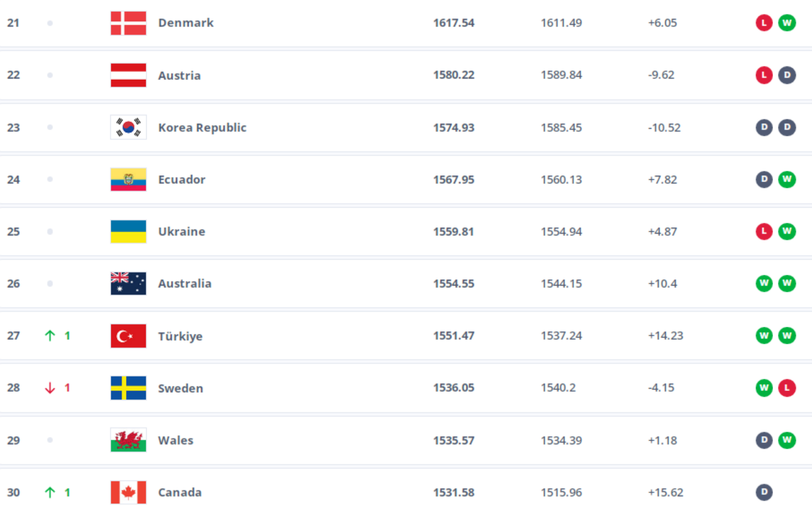The width and height of the screenshot is (812, 512).
Task: Click the Denmark flag icon
Action: click(128, 23)
